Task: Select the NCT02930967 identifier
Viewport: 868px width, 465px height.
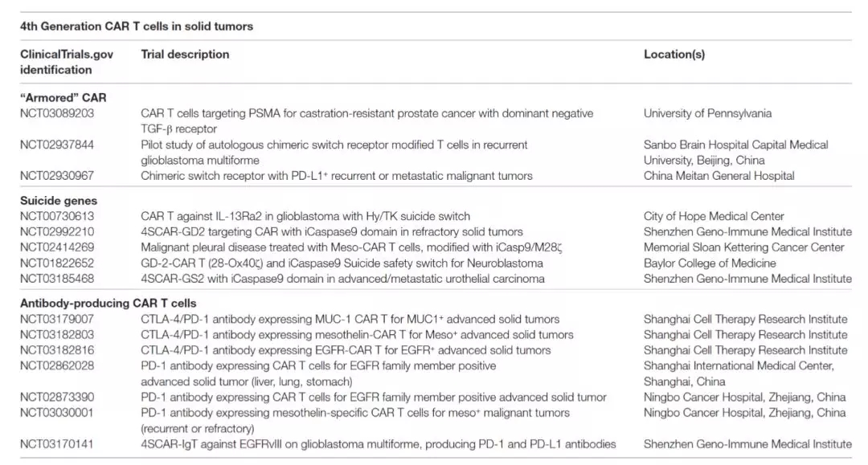Action: click(x=57, y=176)
